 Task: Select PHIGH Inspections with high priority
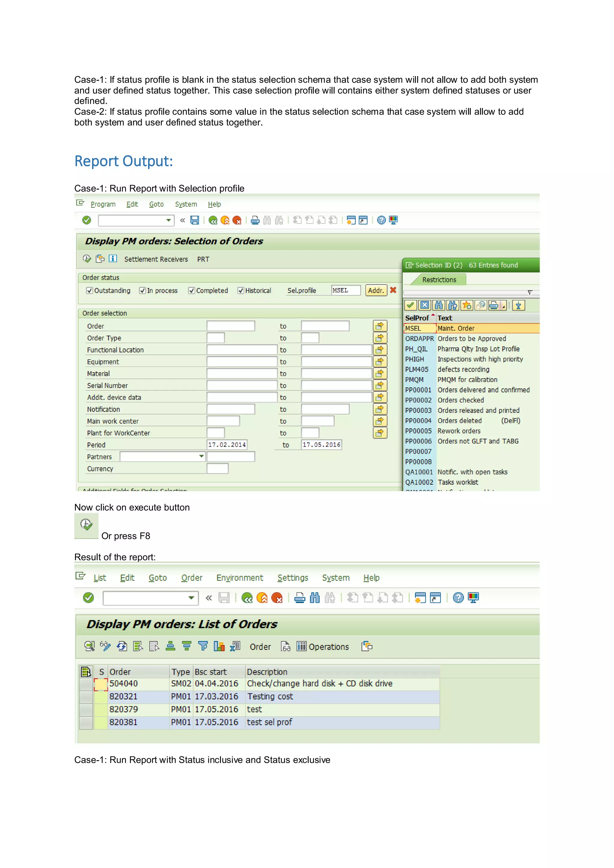[472, 359]
